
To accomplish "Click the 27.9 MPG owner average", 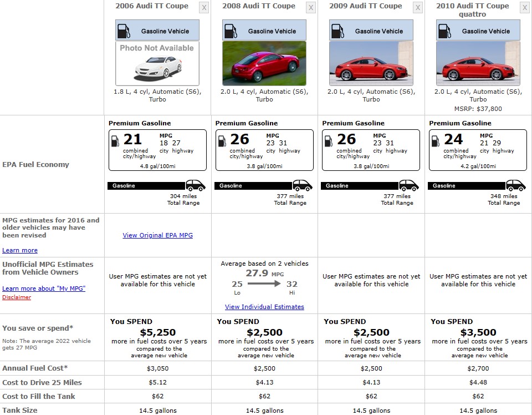I will 265,273.
